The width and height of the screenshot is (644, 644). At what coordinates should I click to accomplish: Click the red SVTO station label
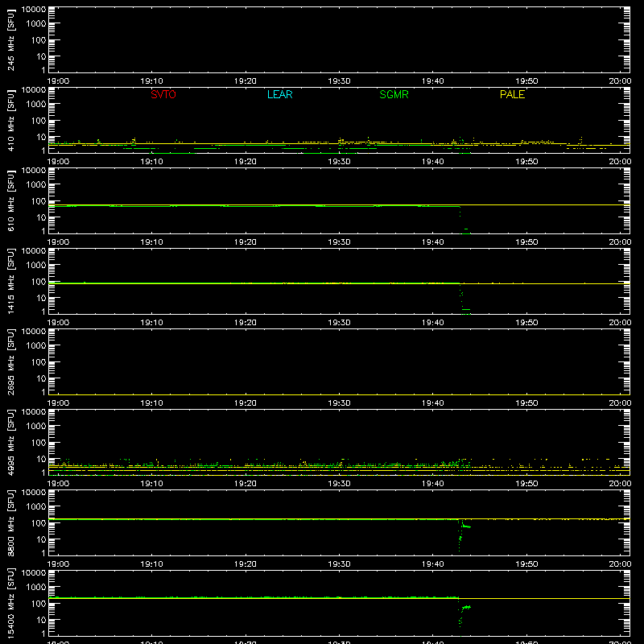(163, 94)
